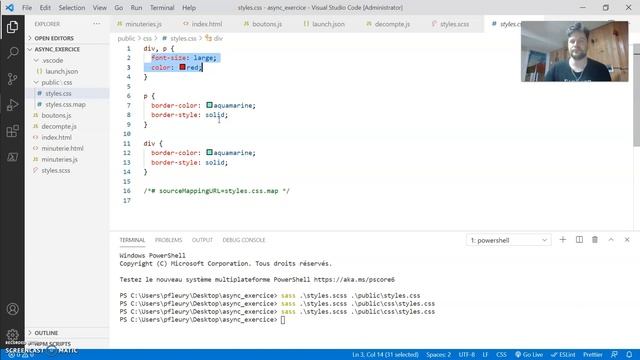Click Go Live in status bar
This screenshot has height=360, width=640.
pos(529,354)
